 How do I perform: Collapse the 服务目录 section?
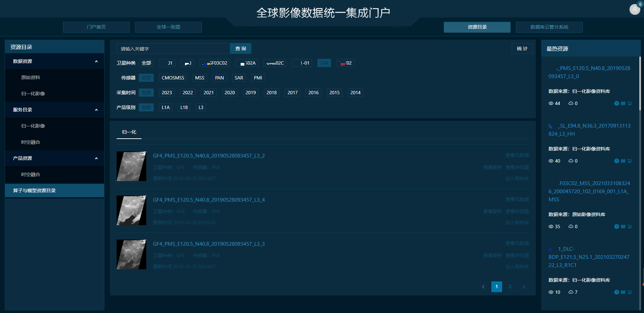pos(96,110)
